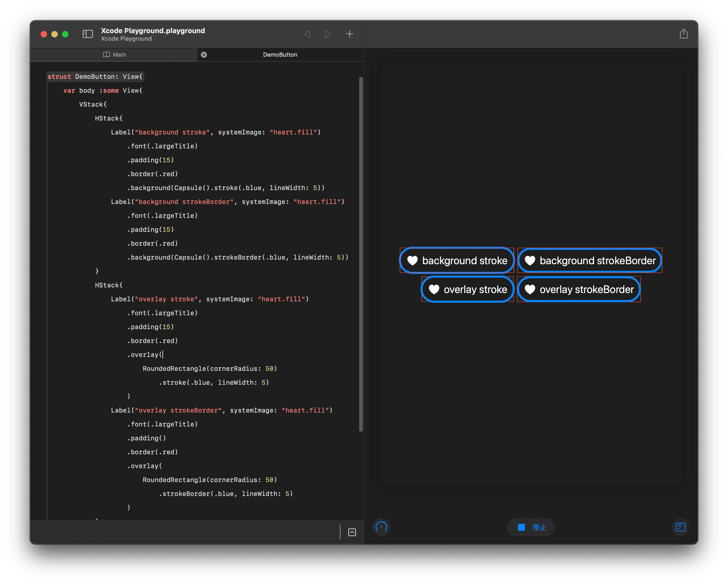Place cursor in the .overlay( code line
Image resolution: width=728 pixels, height=584 pixels.
point(145,354)
